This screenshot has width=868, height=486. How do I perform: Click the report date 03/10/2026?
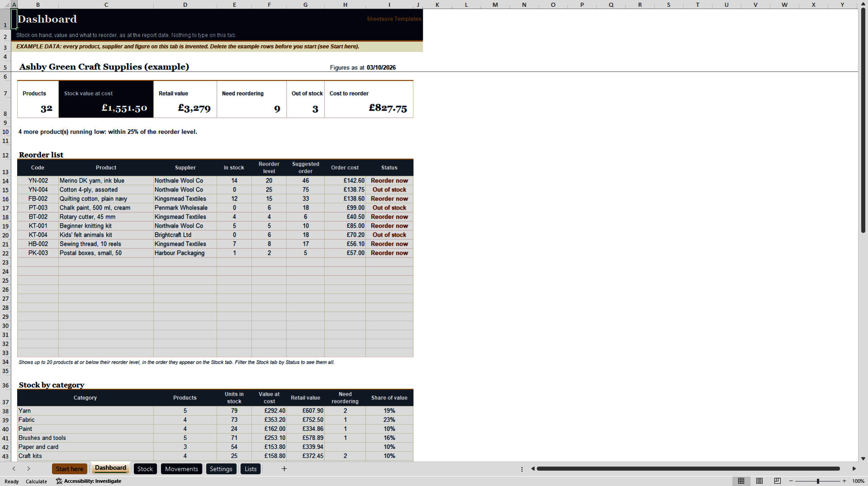point(381,67)
